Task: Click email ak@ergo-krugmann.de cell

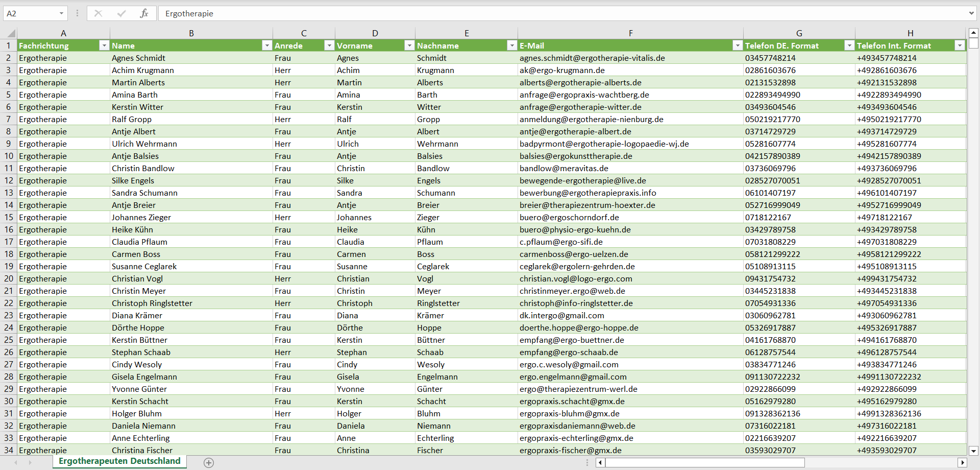Action: (631, 70)
